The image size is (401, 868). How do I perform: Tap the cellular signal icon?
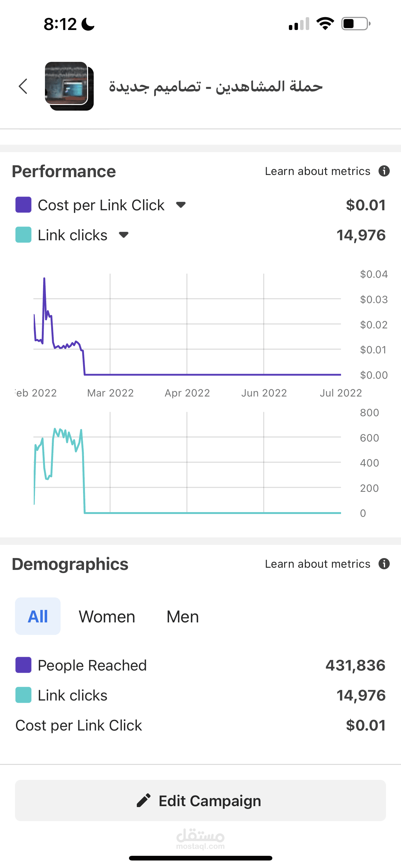299,23
